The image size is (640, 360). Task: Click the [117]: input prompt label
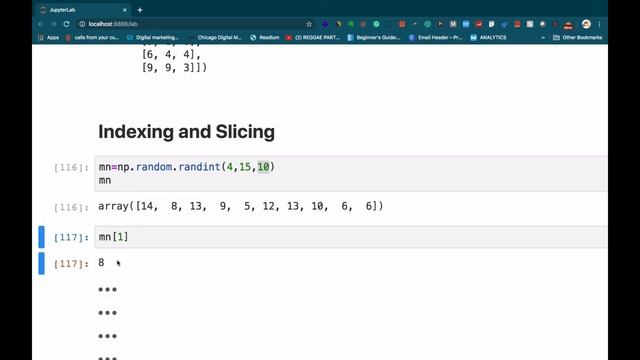pos(71,237)
